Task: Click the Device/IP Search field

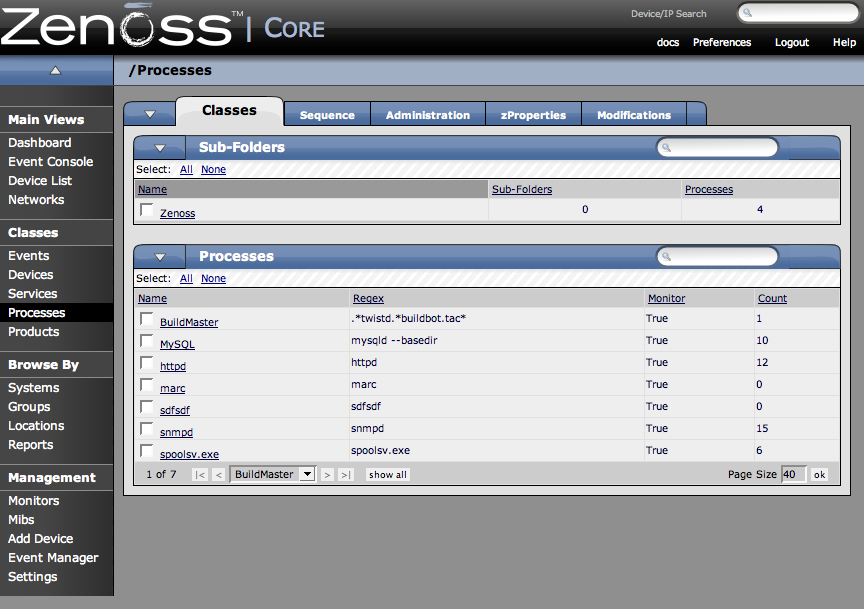Action: [x=798, y=13]
